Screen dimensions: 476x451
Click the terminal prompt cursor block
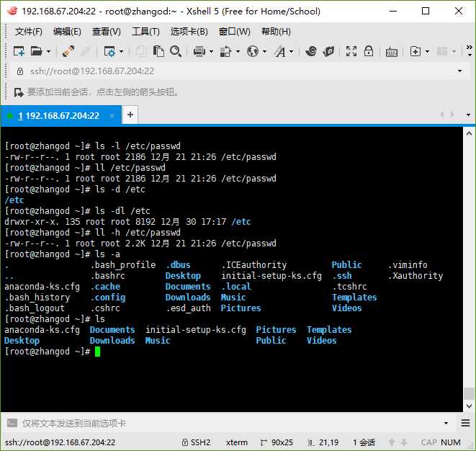pyautogui.click(x=97, y=352)
